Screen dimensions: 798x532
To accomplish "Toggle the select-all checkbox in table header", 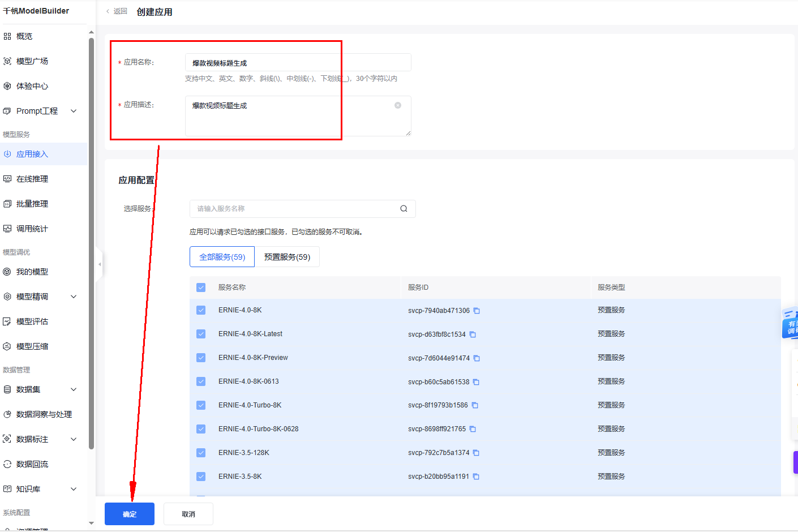I will tap(201, 288).
